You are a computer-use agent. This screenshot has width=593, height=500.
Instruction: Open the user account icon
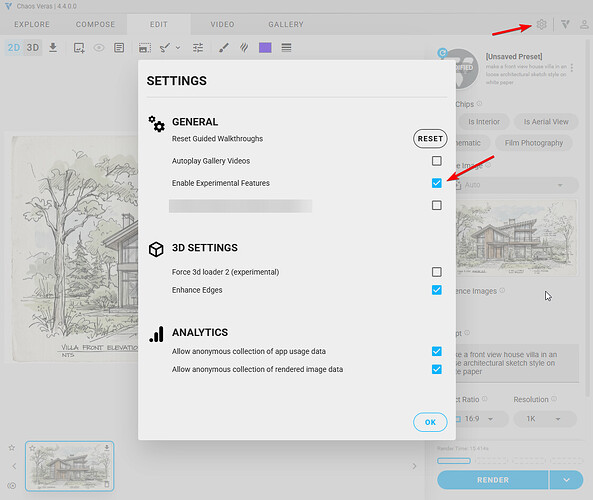(584, 25)
